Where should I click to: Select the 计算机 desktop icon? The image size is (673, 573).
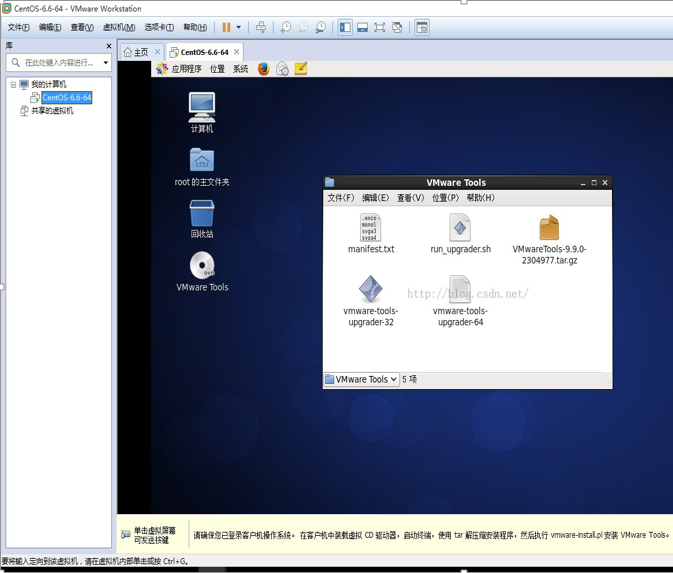pos(202,112)
